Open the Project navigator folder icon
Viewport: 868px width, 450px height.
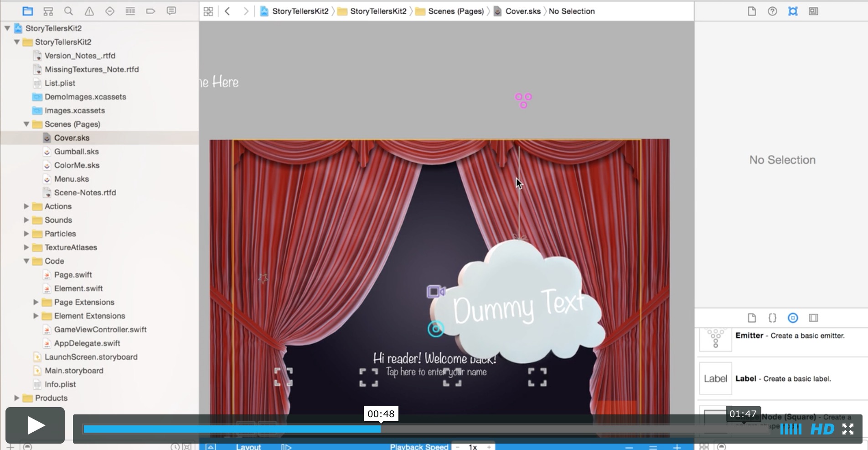coord(28,11)
